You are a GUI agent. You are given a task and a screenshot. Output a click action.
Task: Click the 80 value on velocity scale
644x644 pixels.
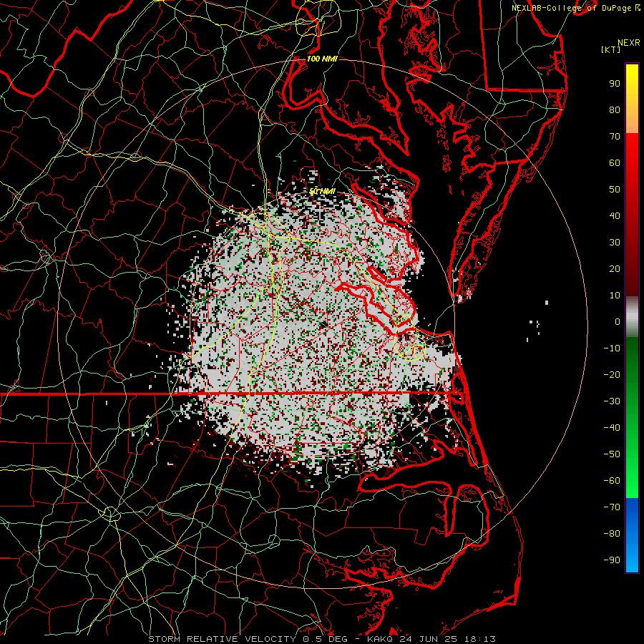(615, 110)
